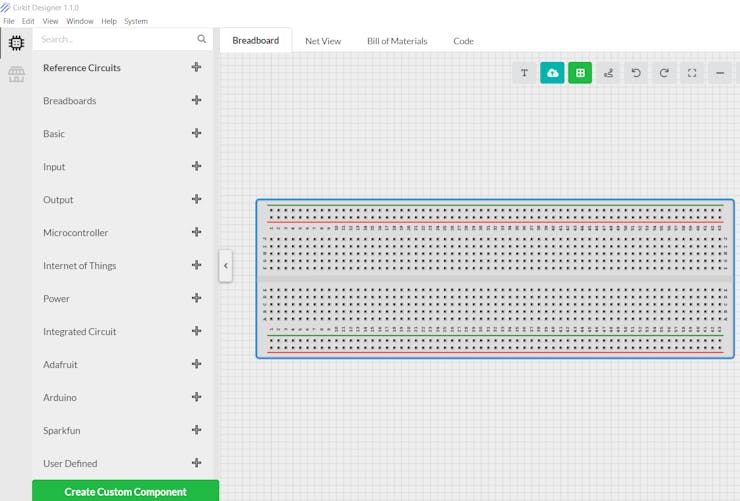Undo the last action
This screenshot has width=740, height=501.
click(636, 73)
